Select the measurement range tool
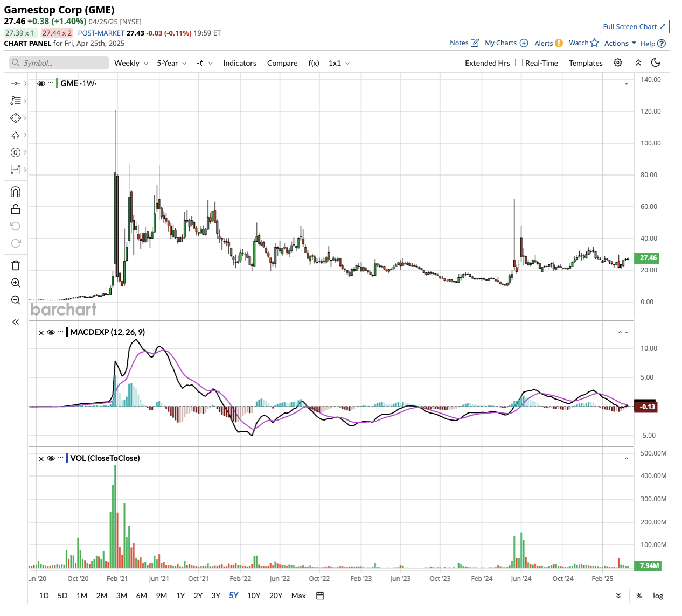Image resolution: width=682 pixels, height=616 pixels. [16, 170]
